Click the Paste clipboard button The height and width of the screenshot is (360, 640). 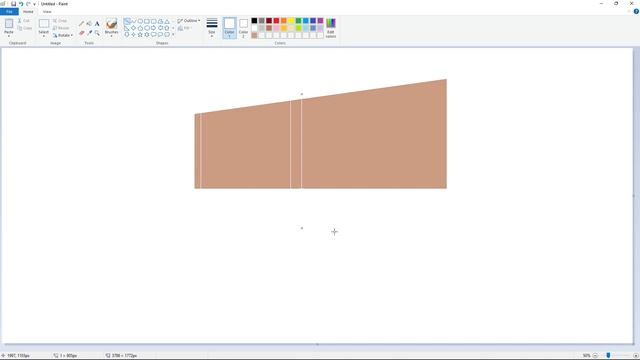click(x=9, y=25)
